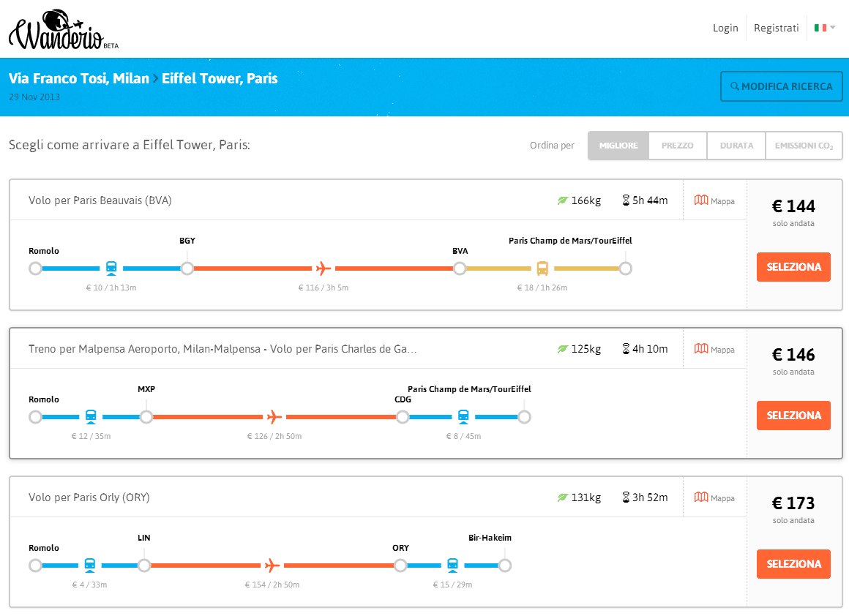Click the plane icon on the LIN–ORY leg
This screenshot has height=616, width=849.
(x=272, y=565)
